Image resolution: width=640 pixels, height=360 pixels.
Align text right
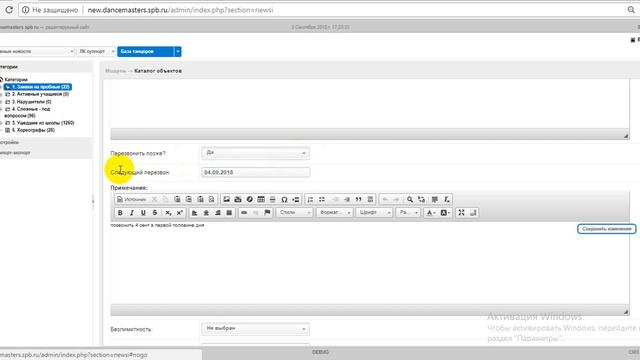(x=218, y=213)
